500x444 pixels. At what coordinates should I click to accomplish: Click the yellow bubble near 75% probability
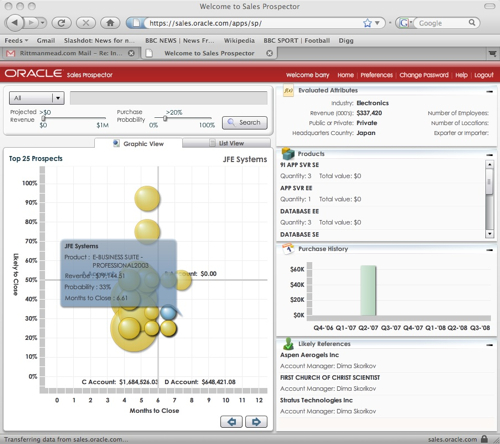(x=147, y=231)
